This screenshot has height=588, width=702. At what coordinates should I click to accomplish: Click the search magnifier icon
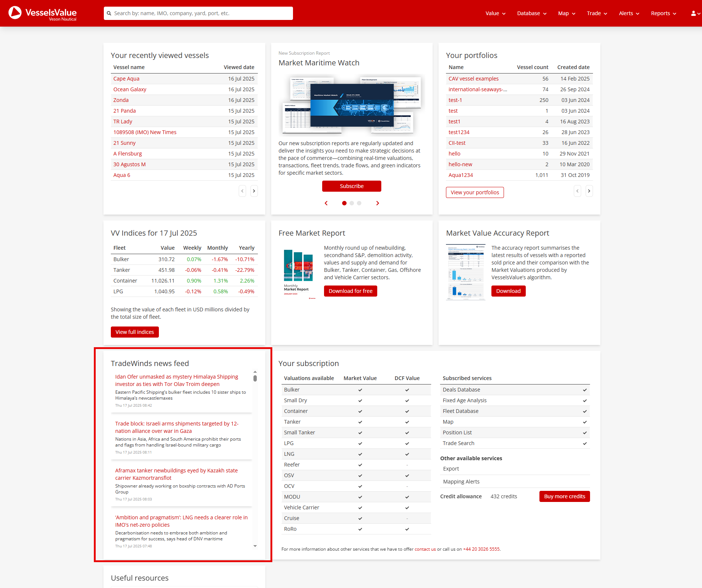[x=109, y=13]
